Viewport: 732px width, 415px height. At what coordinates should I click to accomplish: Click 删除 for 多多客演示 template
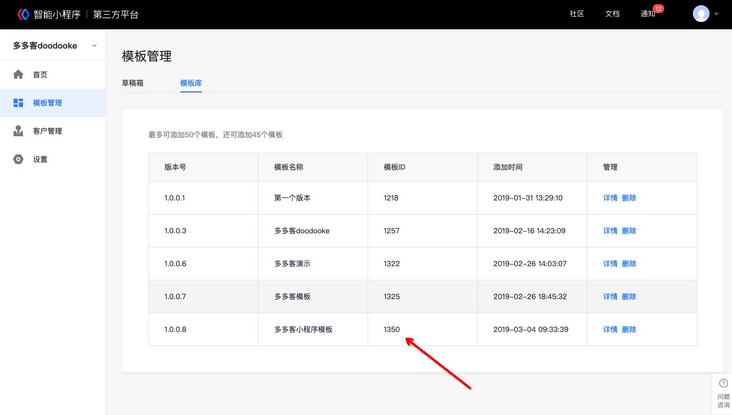click(629, 264)
